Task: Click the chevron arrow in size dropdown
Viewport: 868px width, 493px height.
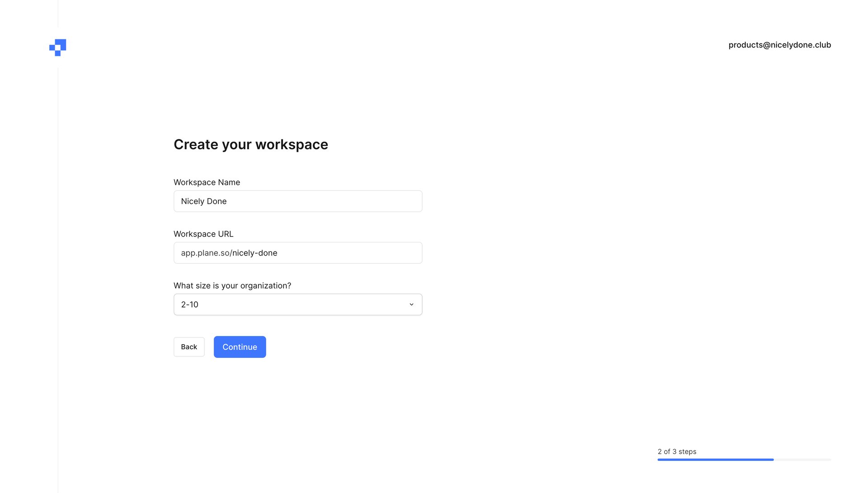Action: (x=411, y=304)
